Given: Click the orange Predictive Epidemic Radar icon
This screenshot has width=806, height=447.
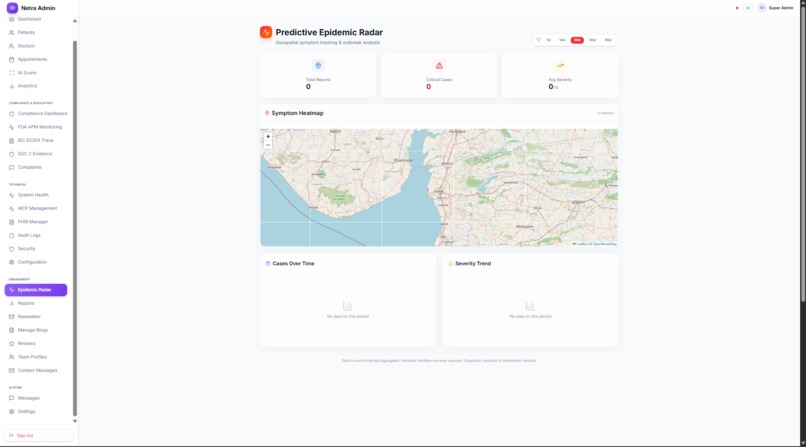Looking at the screenshot, I should 266,32.
